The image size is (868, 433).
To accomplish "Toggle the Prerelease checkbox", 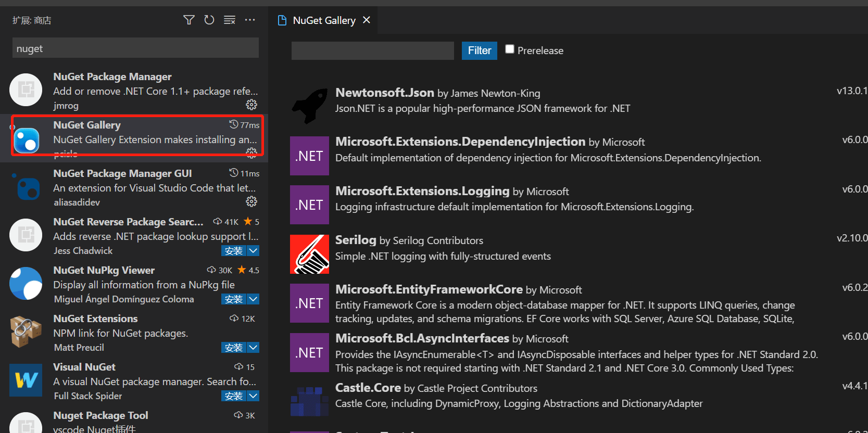I will click(510, 49).
